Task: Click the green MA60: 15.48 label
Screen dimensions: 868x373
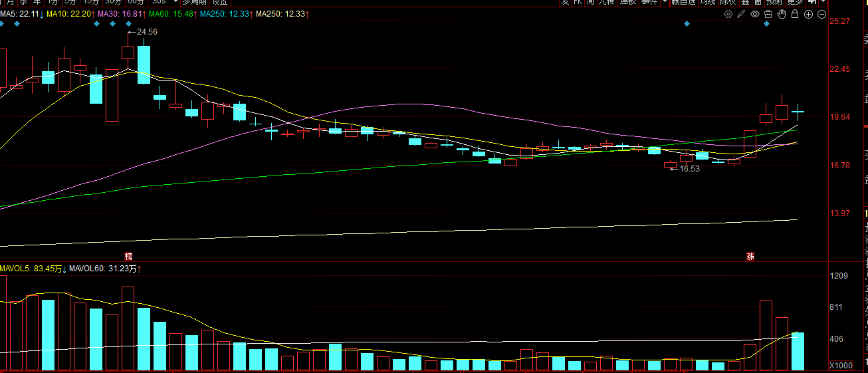Action: coord(173,14)
